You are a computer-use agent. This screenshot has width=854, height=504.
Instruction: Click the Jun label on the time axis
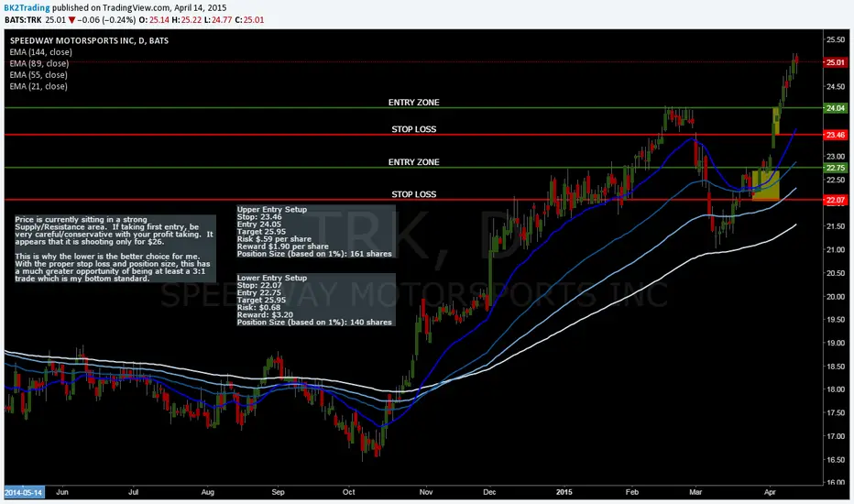point(62,492)
